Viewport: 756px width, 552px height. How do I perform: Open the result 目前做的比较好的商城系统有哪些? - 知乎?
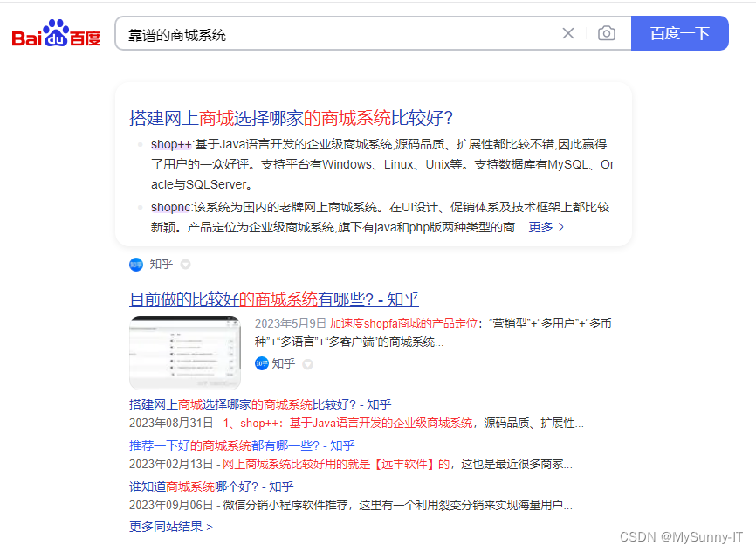[274, 300]
